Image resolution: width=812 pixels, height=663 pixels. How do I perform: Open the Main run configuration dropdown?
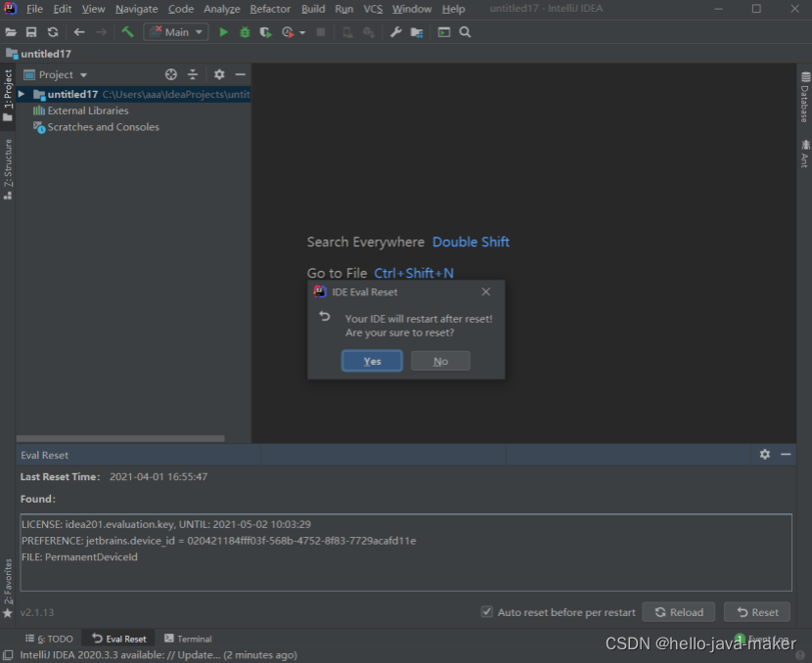pos(176,32)
